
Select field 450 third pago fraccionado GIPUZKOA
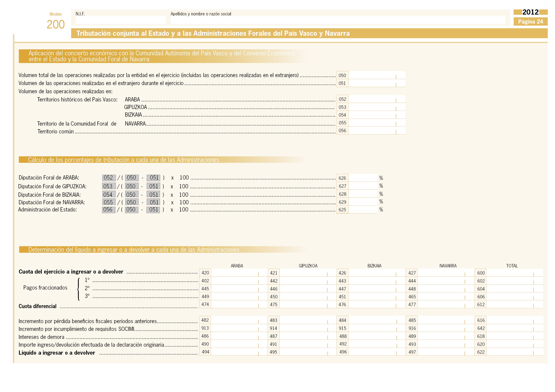(x=308, y=296)
